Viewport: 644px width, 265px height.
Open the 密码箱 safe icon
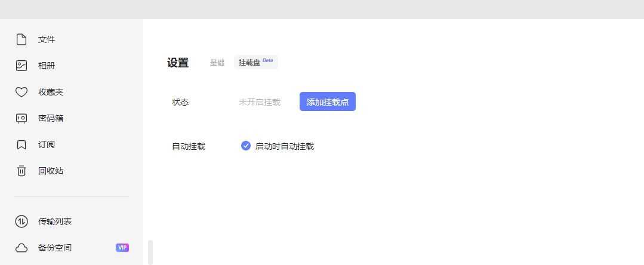[21, 118]
